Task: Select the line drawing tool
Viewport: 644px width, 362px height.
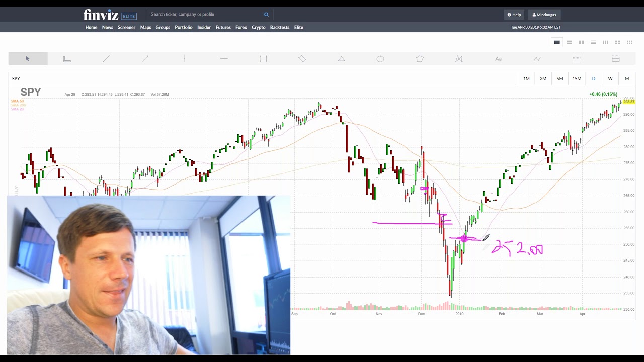Action: [106, 59]
